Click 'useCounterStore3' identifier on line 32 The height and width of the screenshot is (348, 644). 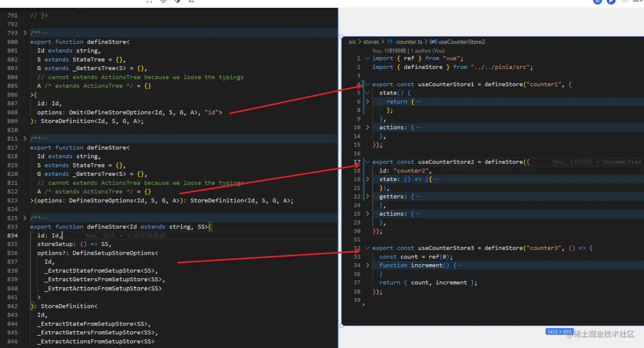tap(446, 248)
